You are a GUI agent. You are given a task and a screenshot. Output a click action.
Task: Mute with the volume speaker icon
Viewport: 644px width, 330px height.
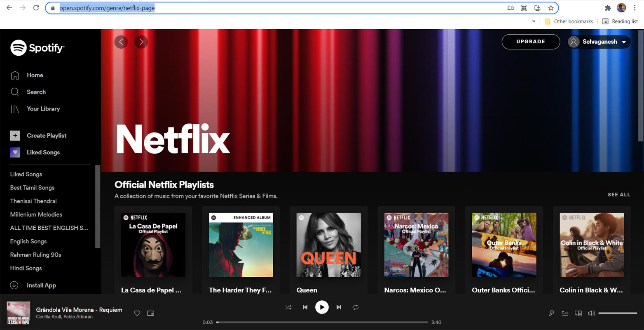(x=591, y=313)
